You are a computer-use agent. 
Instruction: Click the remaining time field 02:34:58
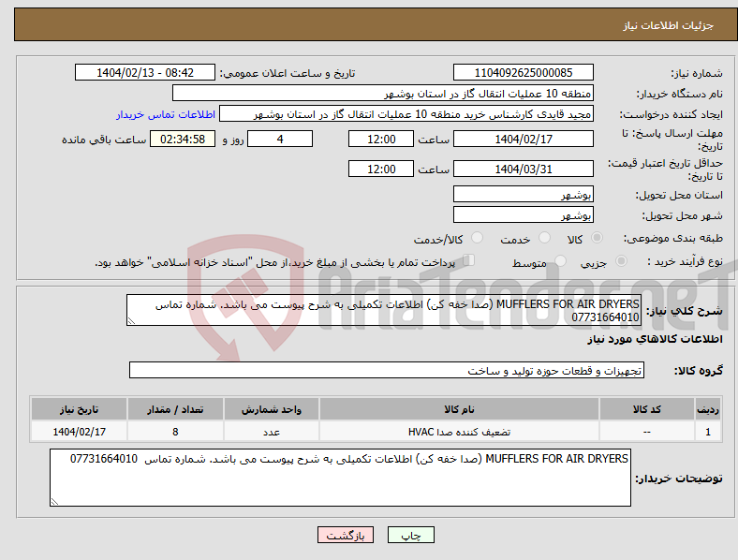[183, 139]
